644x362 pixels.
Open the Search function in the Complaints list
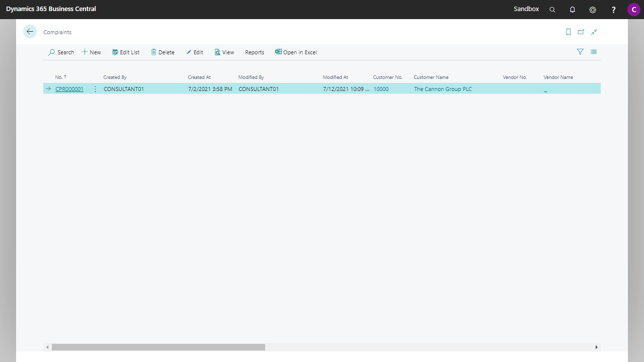[60, 52]
